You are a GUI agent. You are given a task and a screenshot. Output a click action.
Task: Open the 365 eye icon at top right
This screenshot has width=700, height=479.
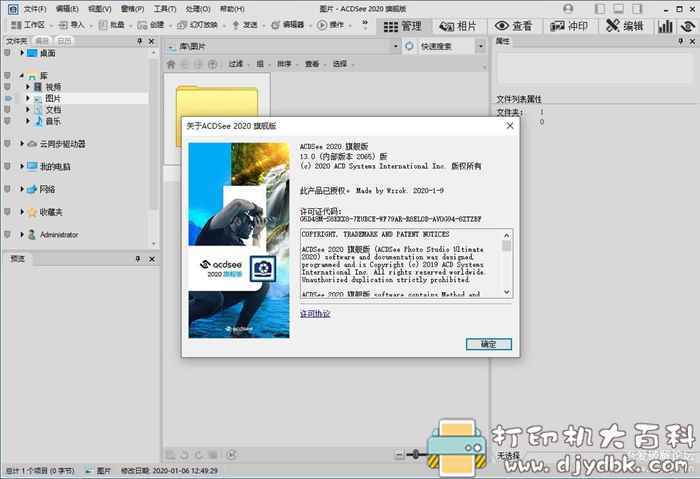[688, 26]
